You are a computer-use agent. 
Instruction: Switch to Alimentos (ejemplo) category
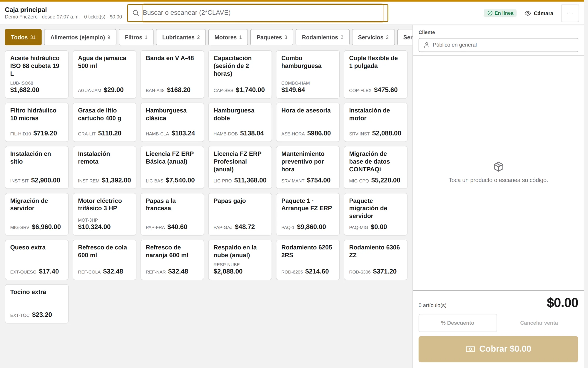80,37
